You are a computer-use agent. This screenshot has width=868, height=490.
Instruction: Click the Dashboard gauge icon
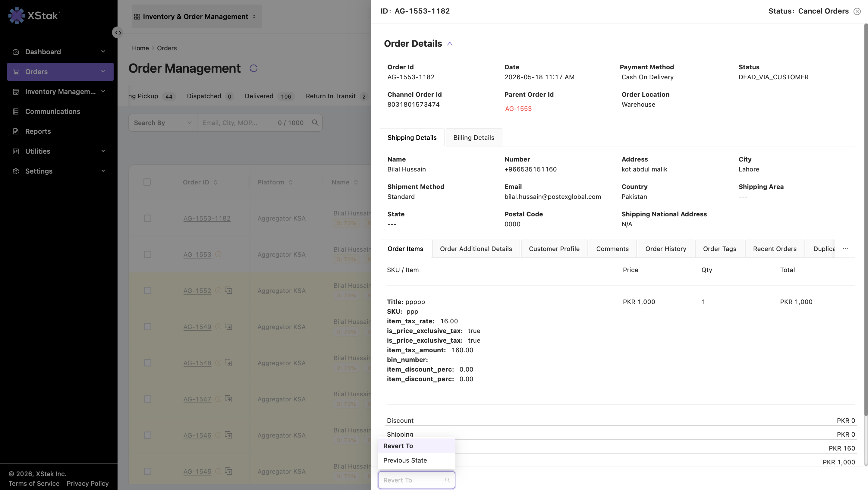16,52
